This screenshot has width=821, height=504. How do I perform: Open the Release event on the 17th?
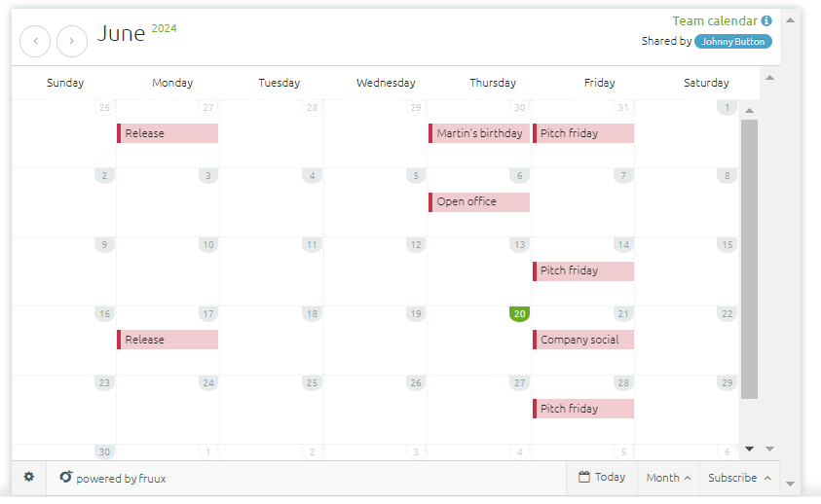(168, 340)
